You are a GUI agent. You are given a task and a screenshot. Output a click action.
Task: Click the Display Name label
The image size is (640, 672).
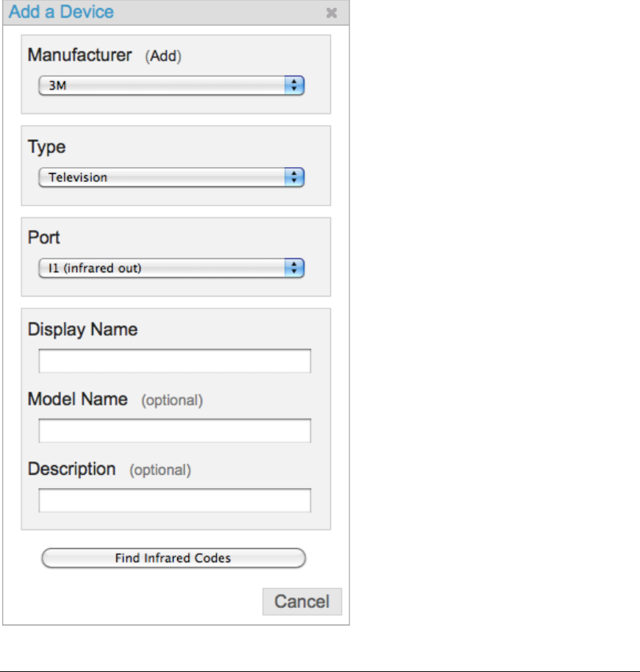(x=82, y=330)
